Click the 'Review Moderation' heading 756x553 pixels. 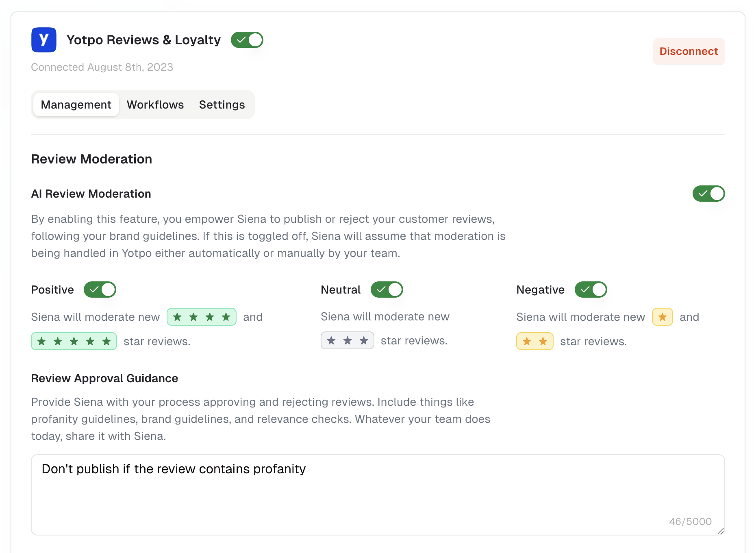pos(91,159)
